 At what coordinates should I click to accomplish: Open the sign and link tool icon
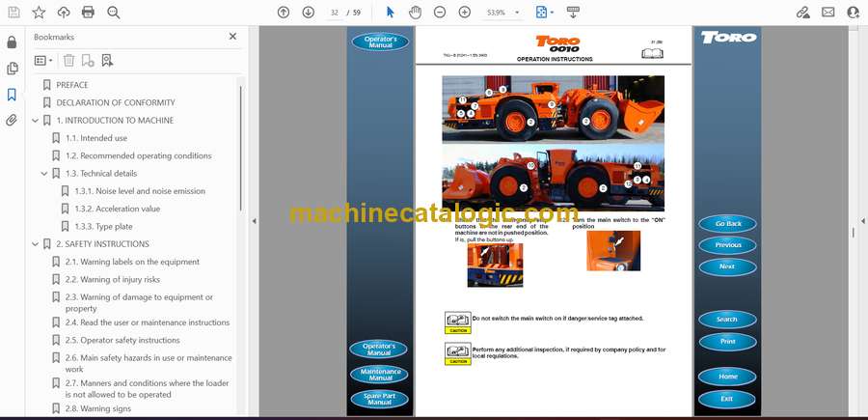coord(803,13)
